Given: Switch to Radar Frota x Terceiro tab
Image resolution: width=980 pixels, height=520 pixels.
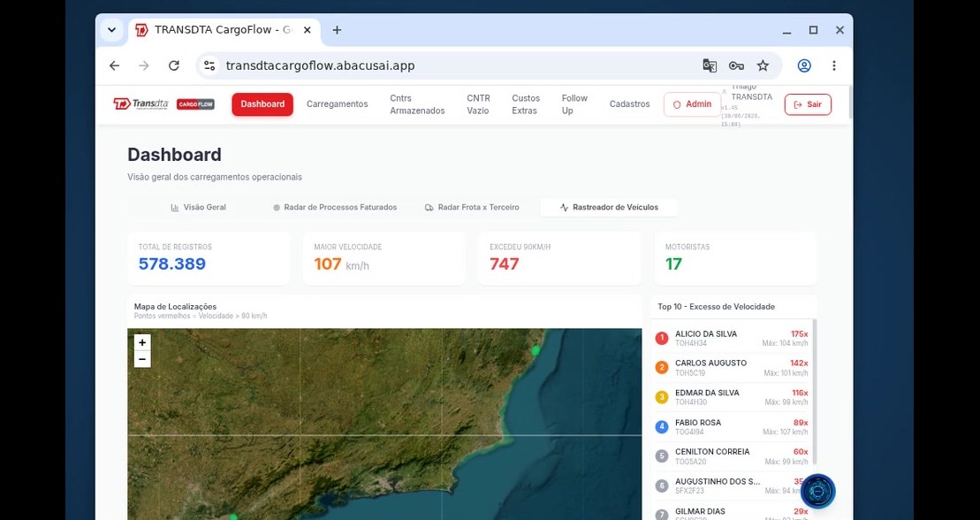Looking at the screenshot, I should coord(472,207).
